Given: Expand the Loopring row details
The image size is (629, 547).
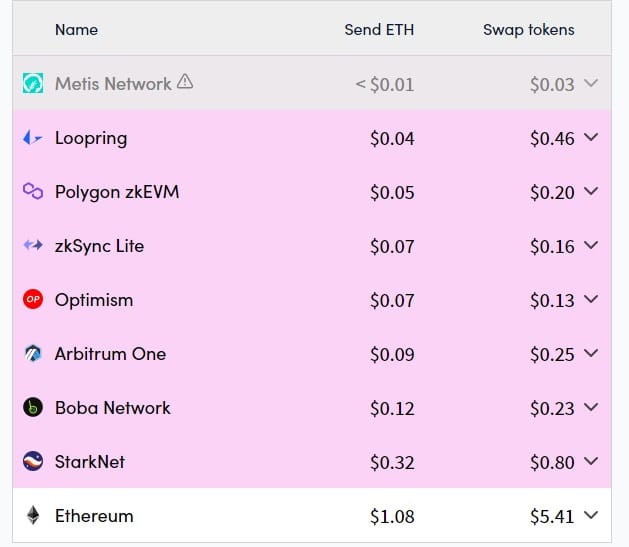Looking at the screenshot, I should pos(591,137).
